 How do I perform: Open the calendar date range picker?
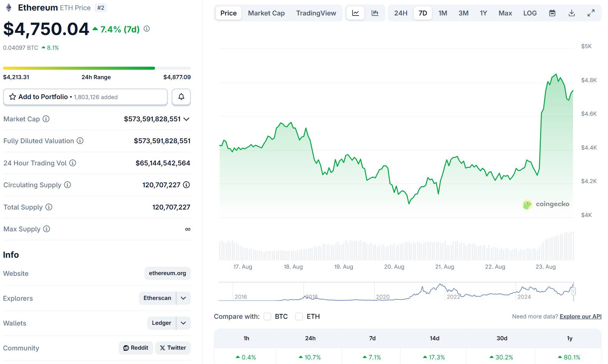coord(552,13)
